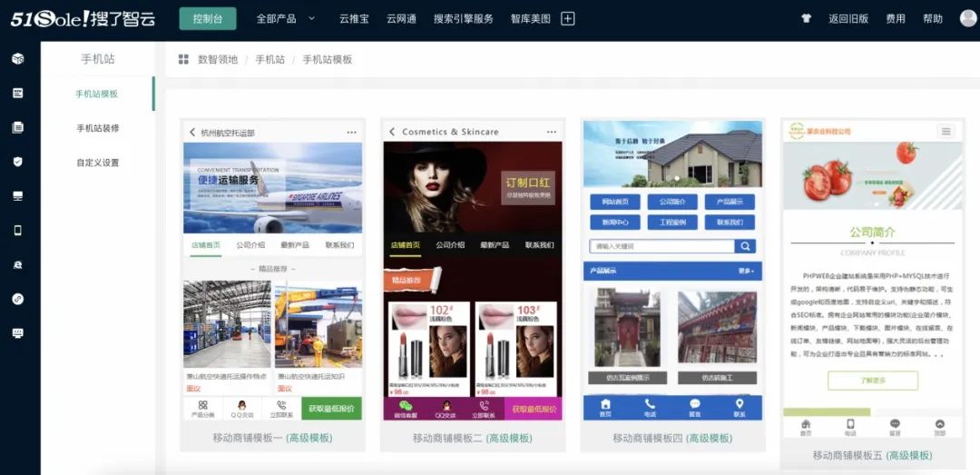Viewport: 980px width, 475px height.
Task: Select the 公司介绍 tab in template one
Action: 250,245
